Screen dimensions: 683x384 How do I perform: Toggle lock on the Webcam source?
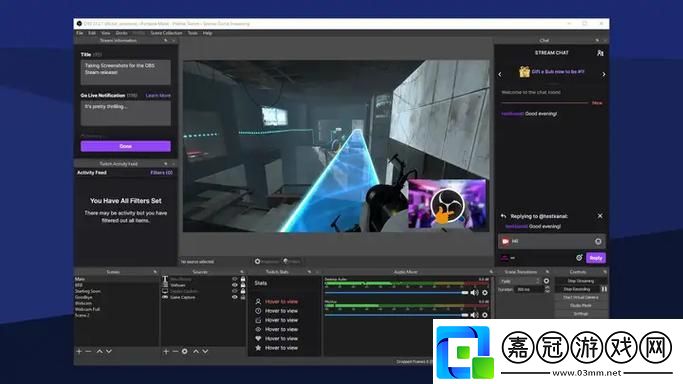pyautogui.click(x=243, y=285)
